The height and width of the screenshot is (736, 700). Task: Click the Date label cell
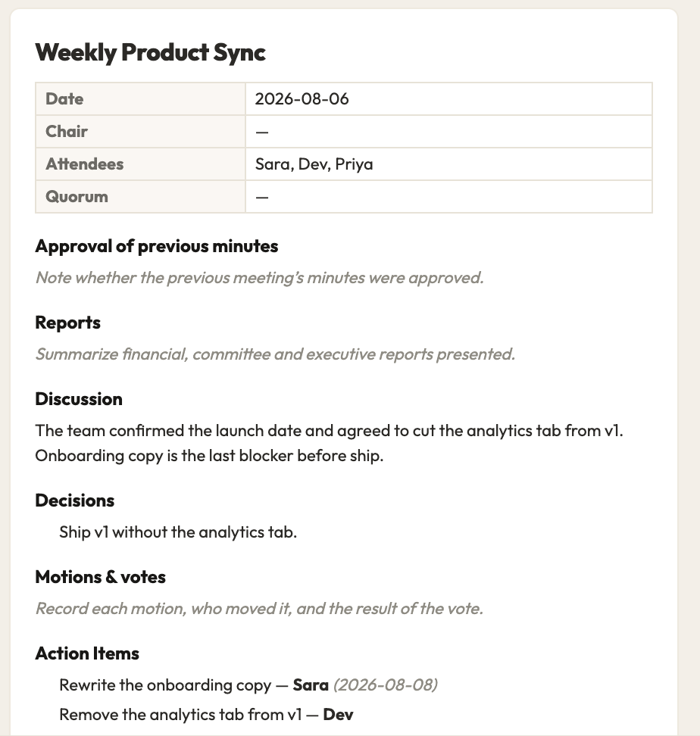click(140, 99)
